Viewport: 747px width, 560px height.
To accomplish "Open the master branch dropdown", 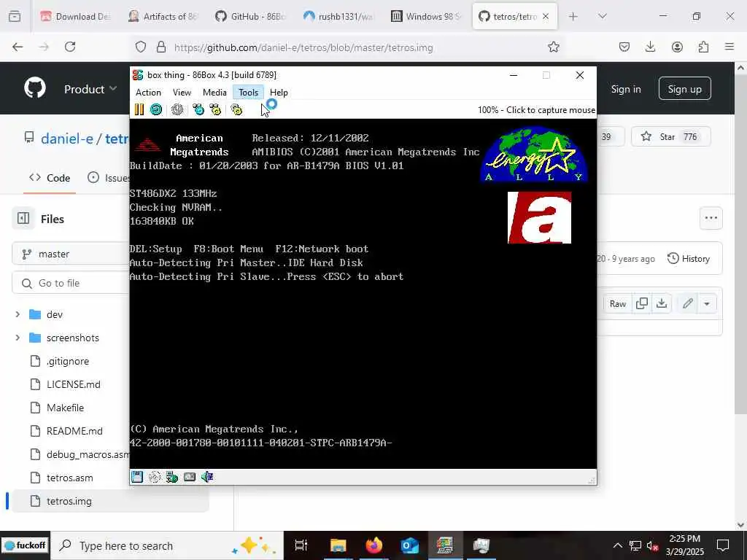I will 71,254.
